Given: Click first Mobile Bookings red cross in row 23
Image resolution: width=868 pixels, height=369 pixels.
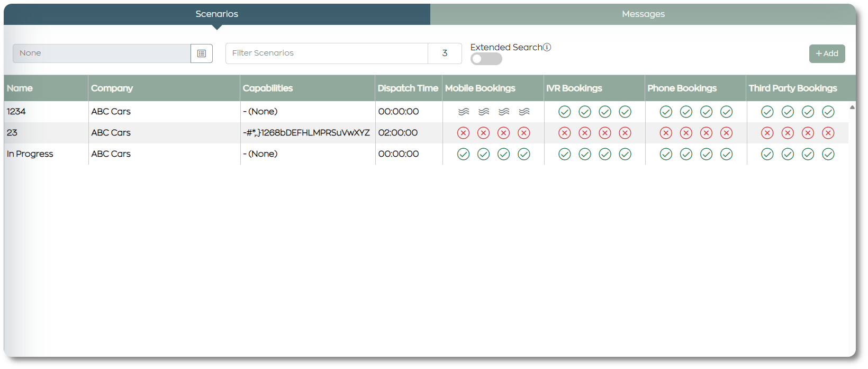Looking at the screenshot, I should click(x=464, y=133).
